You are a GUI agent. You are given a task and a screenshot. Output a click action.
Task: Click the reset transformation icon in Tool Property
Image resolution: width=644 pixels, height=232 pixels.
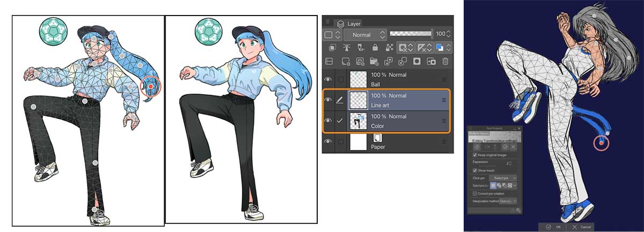477,147
